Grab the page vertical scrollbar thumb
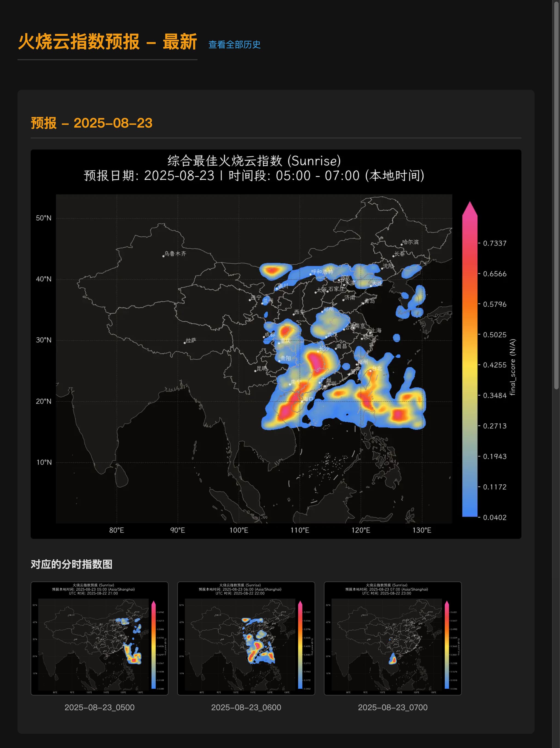 tap(556, 196)
